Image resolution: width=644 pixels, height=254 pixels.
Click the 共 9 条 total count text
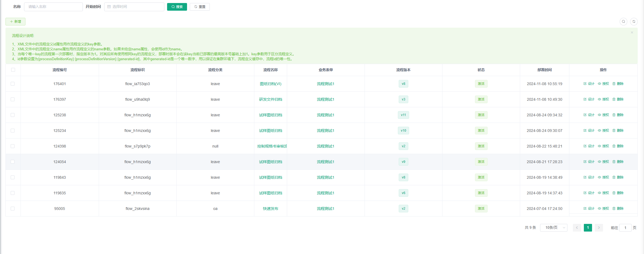530,228
